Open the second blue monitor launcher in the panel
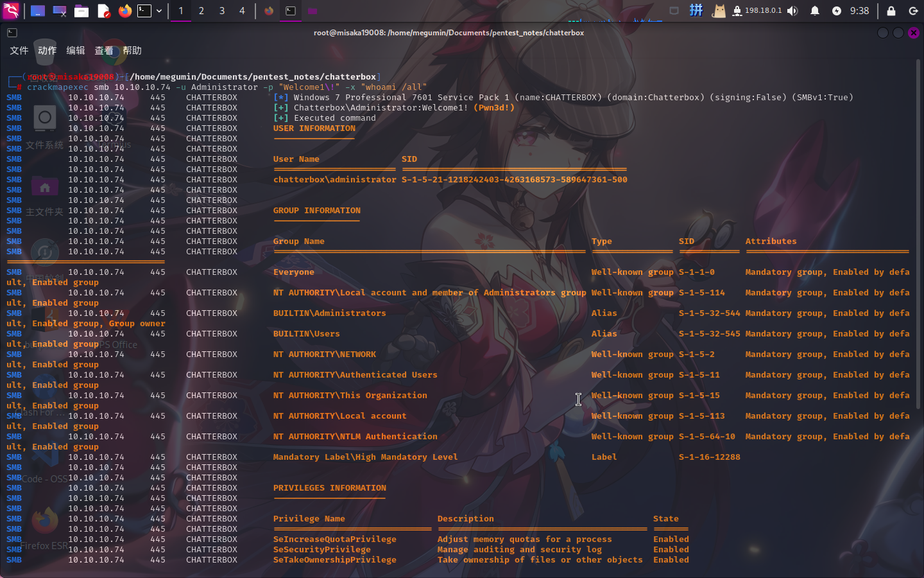 (60, 11)
